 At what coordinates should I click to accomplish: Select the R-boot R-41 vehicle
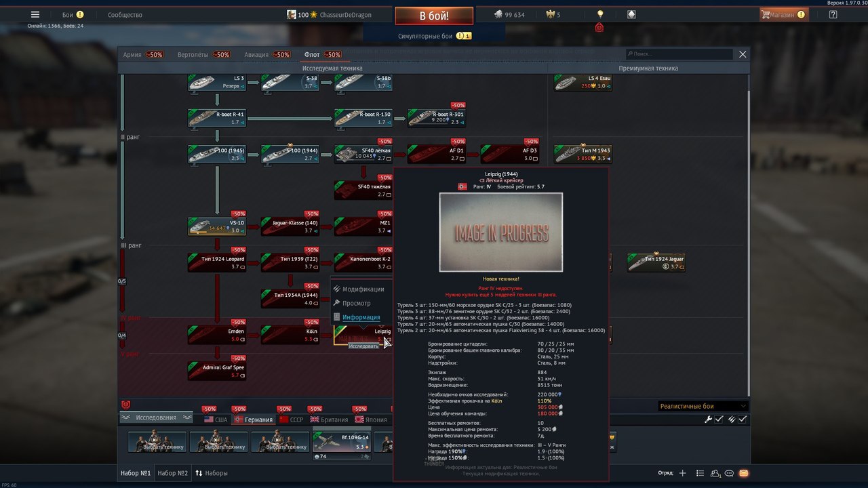click(x=216, y=118)
